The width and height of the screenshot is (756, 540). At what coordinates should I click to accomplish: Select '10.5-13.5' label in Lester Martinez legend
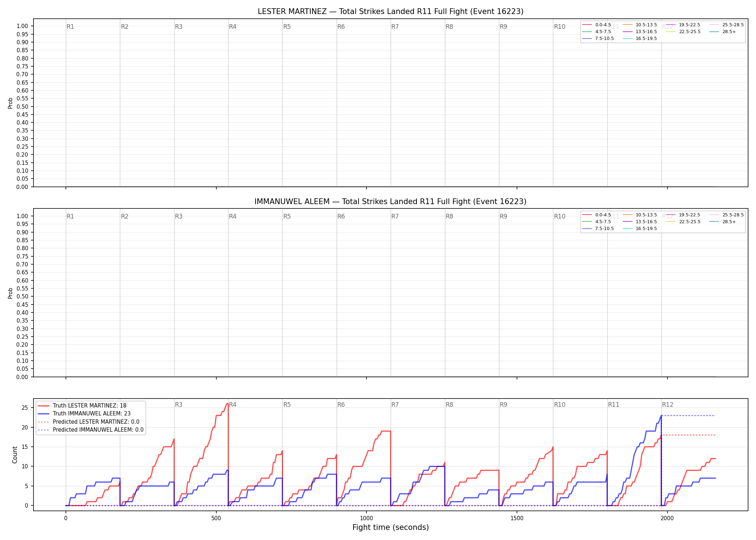click(646, 25)
